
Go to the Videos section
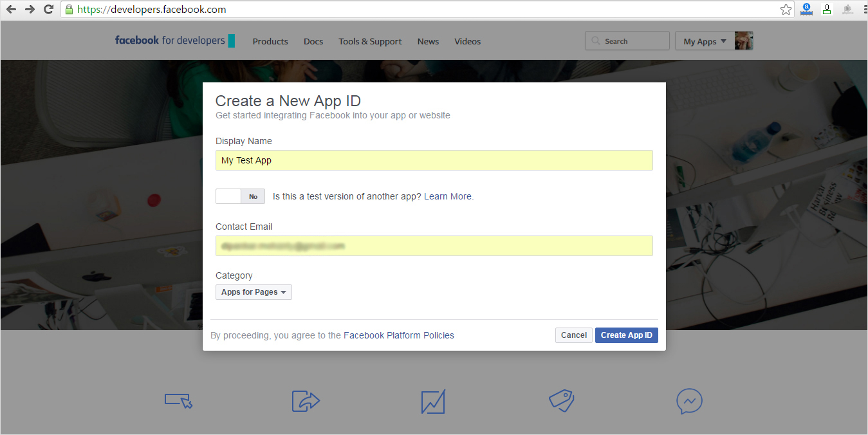tap(468, 41)
